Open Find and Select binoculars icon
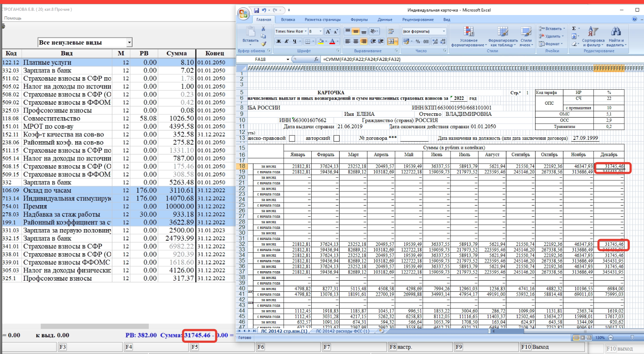The width and height of the screenshot is (644, 354). coord(616,36)
